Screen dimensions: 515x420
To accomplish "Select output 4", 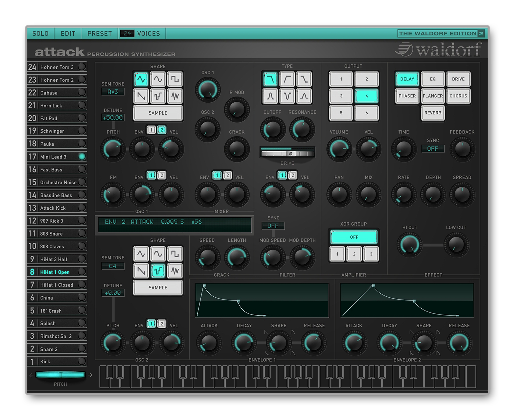I will 367,96.
